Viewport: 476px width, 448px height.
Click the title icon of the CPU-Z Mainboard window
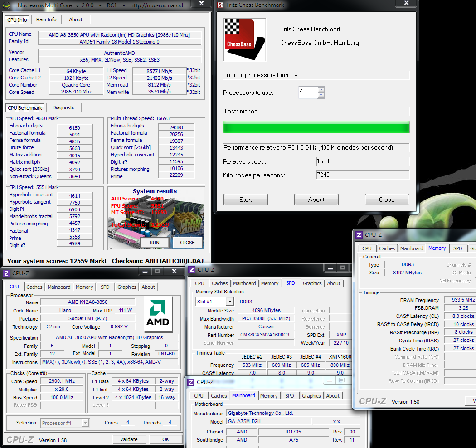point(191,382)
